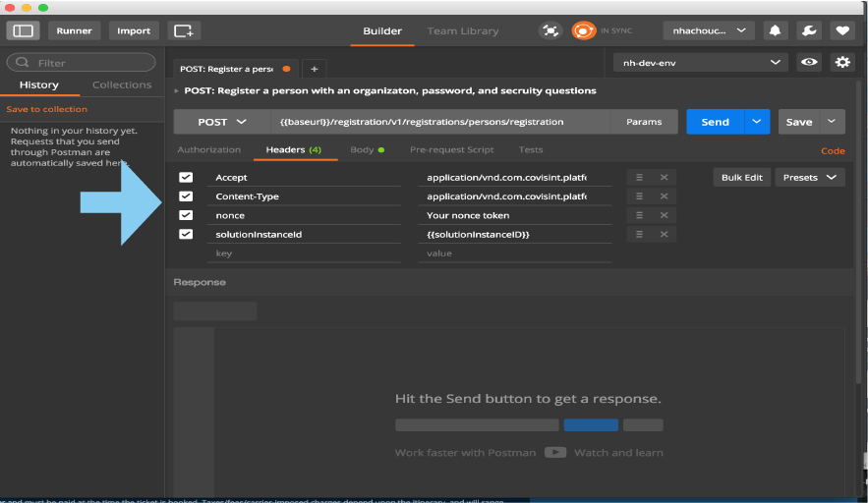Expand the nh-dev-env environment dropdown
Image resolution: width=868 pixels, height=503 pixels.
click(x=700, y=62)
